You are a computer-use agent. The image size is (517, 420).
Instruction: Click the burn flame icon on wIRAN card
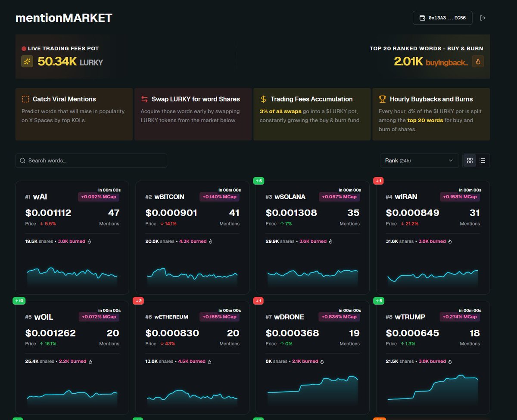[450, 241]
